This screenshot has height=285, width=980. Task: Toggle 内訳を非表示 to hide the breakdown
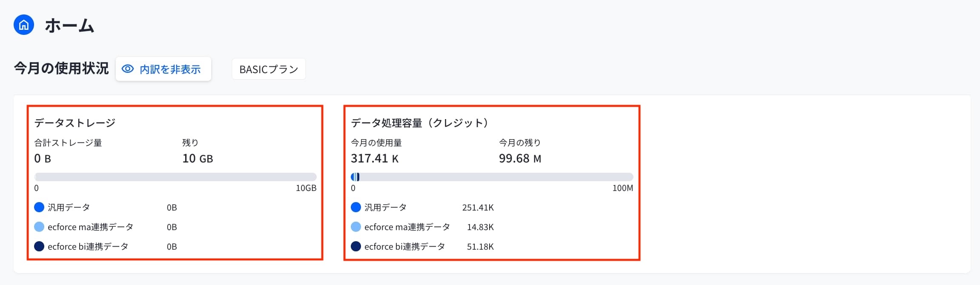coord(163,68)
